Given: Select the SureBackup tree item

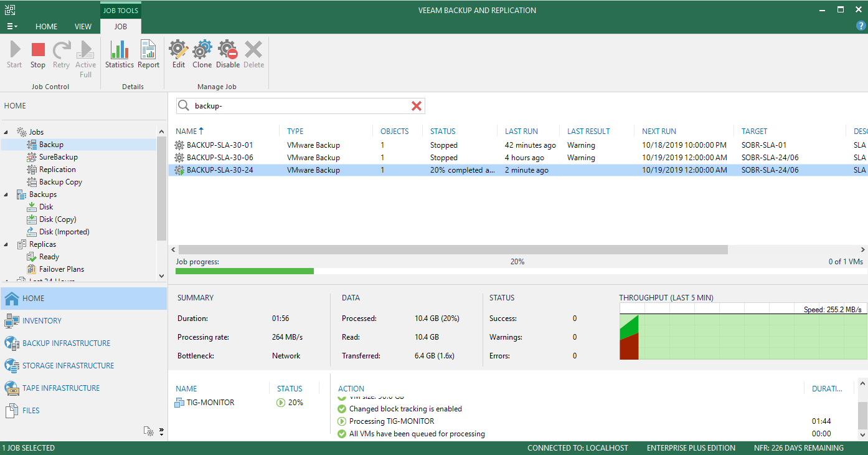Looking at the screenshot, I should coord(59,157).
